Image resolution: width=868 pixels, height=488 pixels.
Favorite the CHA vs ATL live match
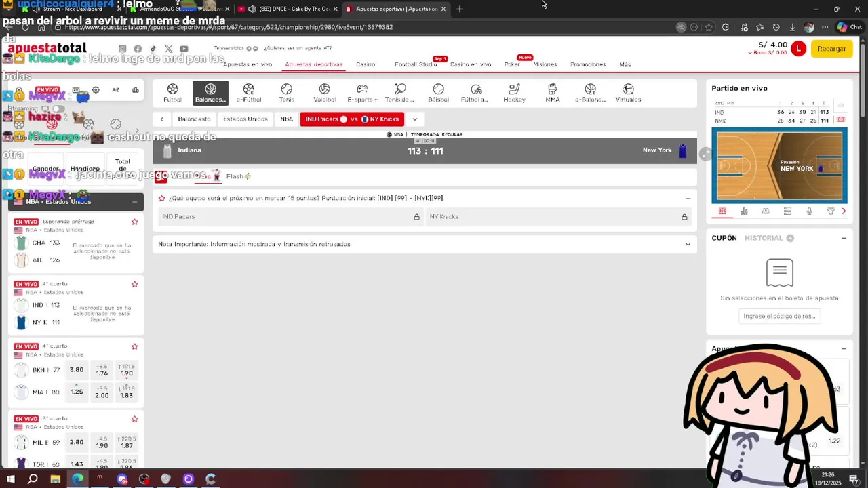pyautogui.click(x=134, y=222)
